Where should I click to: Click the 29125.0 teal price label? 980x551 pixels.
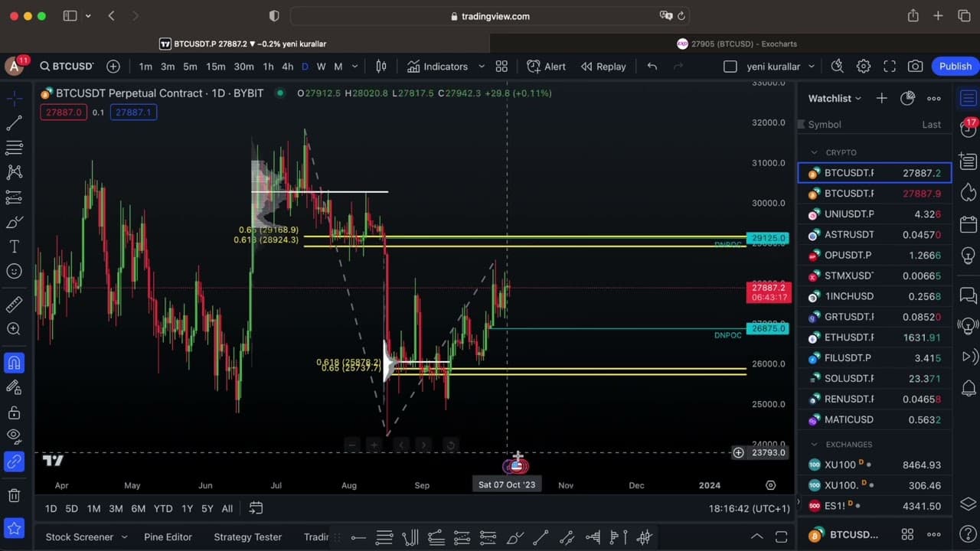(769, 238)
